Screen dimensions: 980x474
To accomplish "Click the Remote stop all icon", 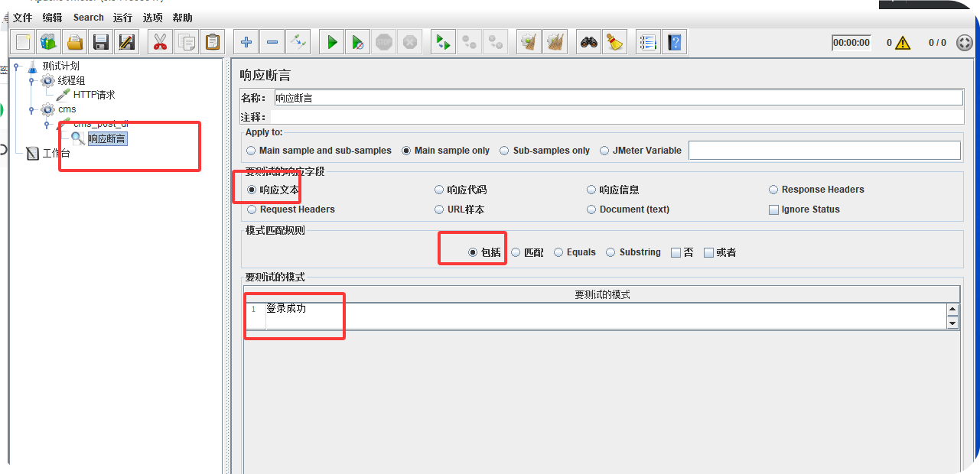I will [469, 42].
